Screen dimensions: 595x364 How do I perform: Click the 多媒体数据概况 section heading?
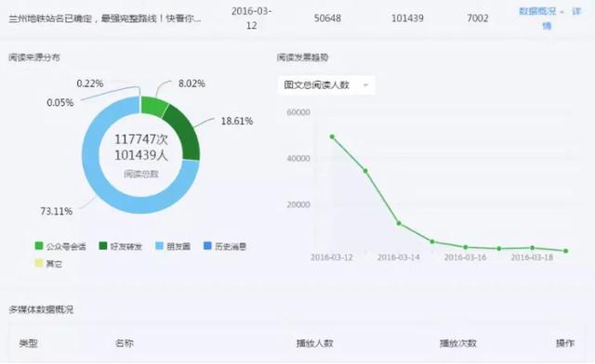[41, 310]
